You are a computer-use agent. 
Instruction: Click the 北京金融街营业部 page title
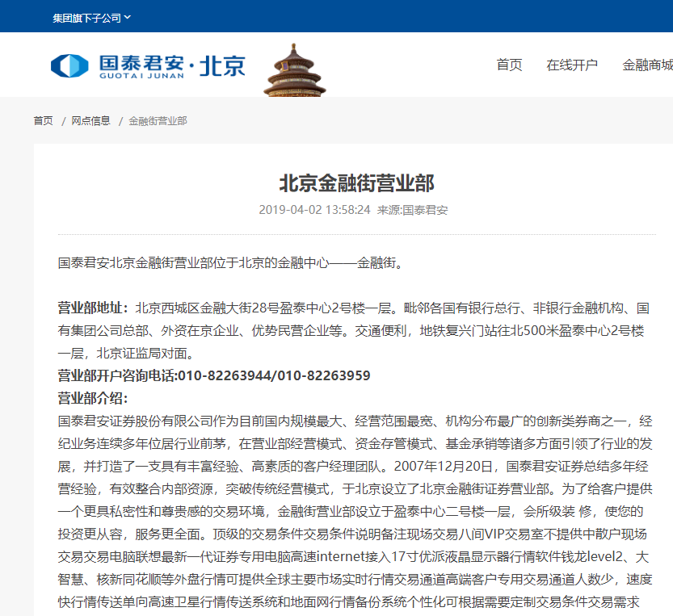pos(356,183)
